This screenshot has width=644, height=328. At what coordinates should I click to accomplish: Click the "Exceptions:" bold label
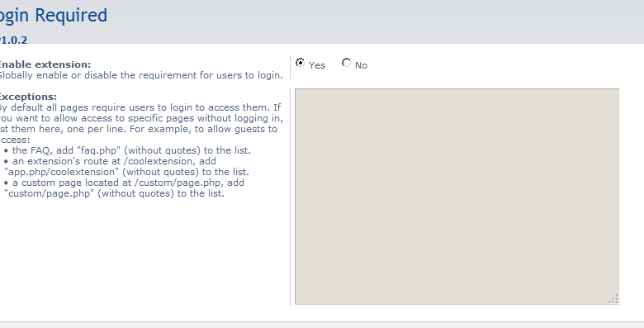click(27, 97)
